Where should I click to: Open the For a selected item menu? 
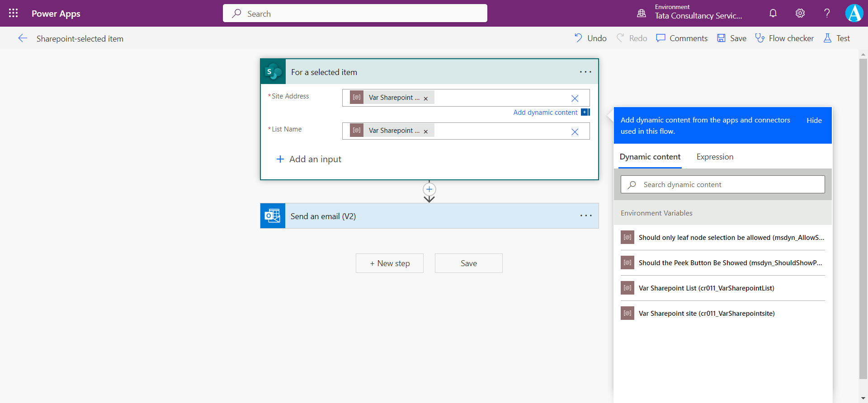pyautogui.click(x=585, y=72)
